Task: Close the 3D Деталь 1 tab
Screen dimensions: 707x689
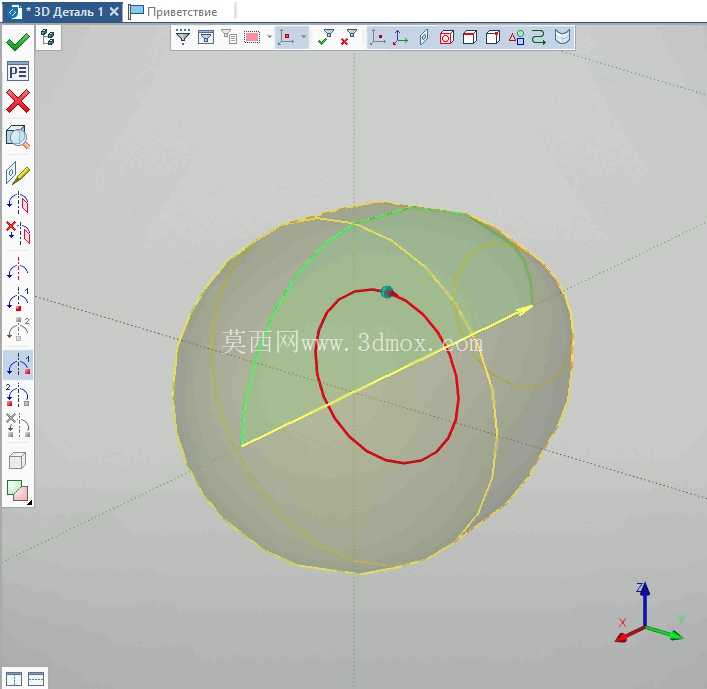Action: click(114, 11)
